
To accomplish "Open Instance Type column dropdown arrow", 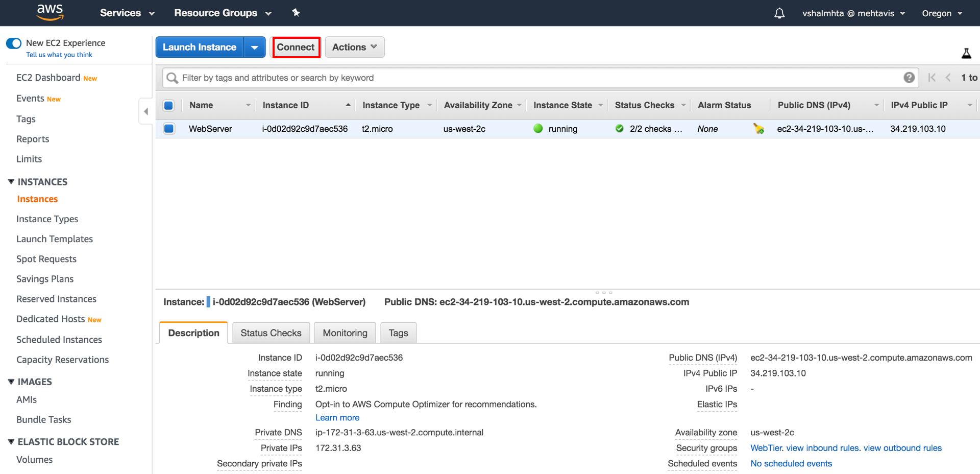I will click(x=430, y=105).
